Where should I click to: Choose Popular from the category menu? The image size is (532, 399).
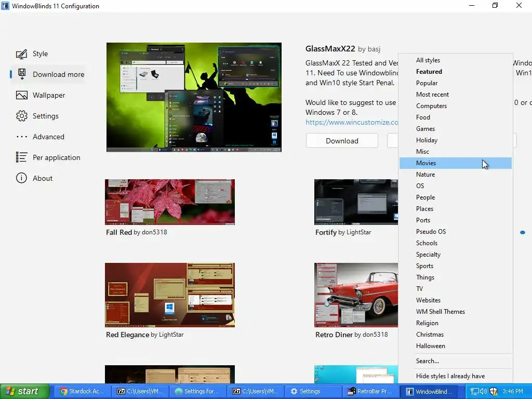point(455,83)
